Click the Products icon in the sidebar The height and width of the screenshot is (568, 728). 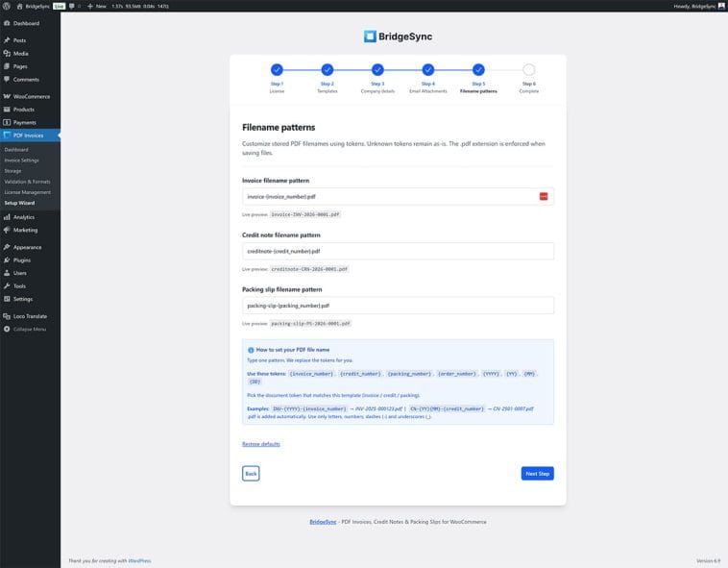pyautogui.click(x=7, y=110)
